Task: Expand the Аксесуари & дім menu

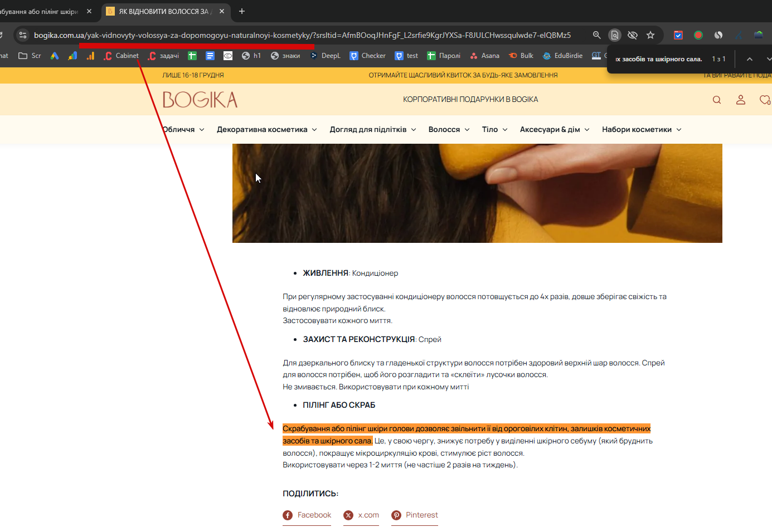Action: 555,129
